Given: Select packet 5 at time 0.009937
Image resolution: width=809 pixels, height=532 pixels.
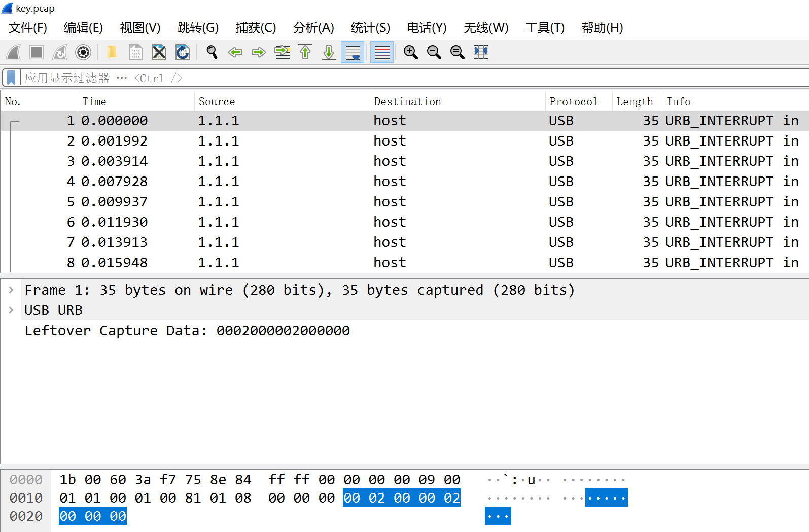Looking at the screenshot, I should click(x=405, y=202).
